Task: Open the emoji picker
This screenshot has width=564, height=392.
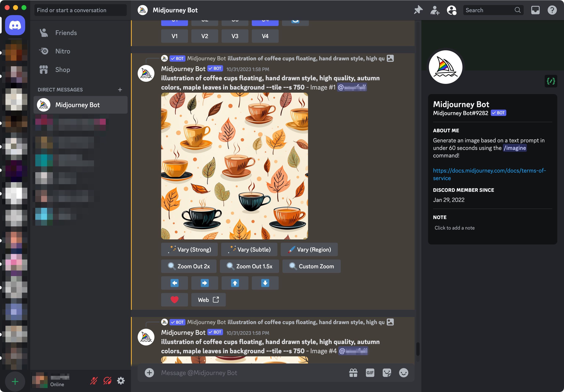Action: pos(403,373)
